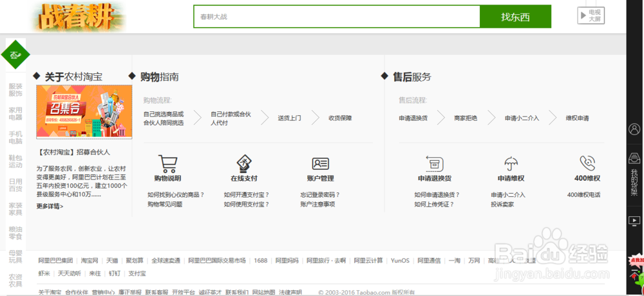Click 送货上门 flow step
The image size is (644, 296).
click(x=289, y=118)
